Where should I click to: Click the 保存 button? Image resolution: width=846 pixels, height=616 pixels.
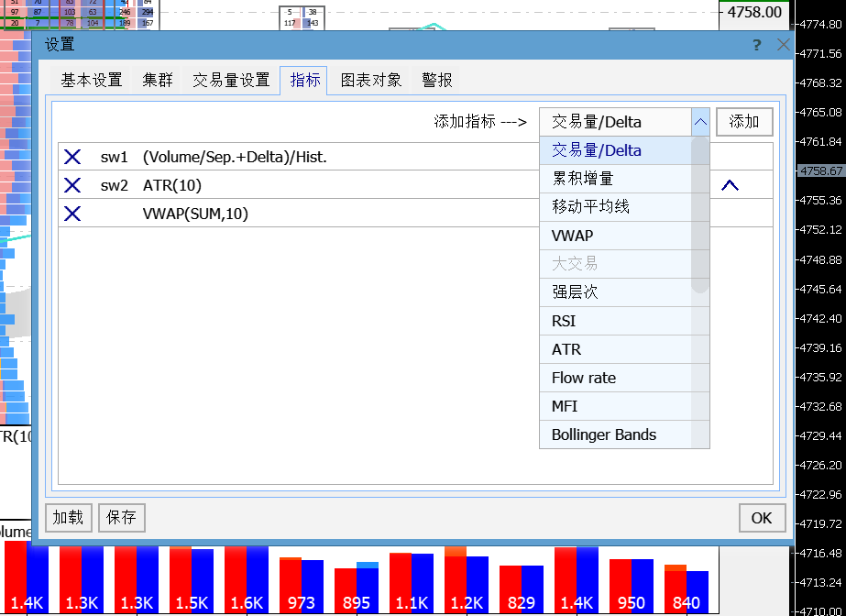point(121,518)
